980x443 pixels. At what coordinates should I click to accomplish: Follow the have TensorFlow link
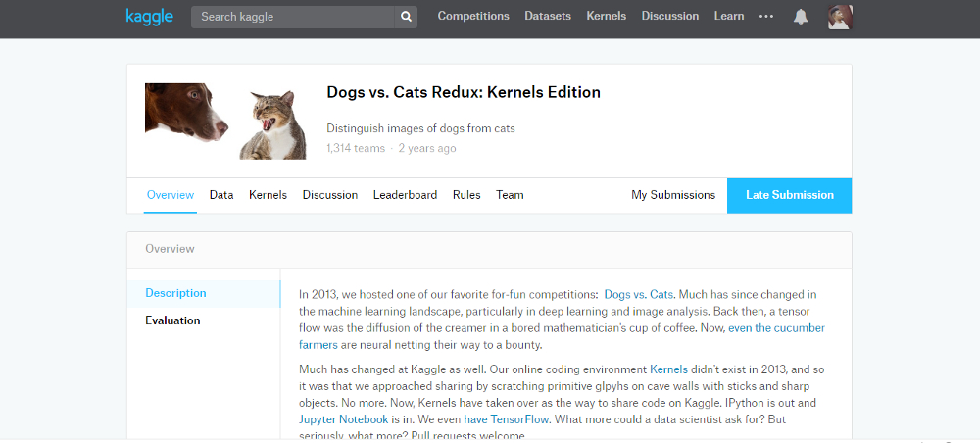click(507, 419)
